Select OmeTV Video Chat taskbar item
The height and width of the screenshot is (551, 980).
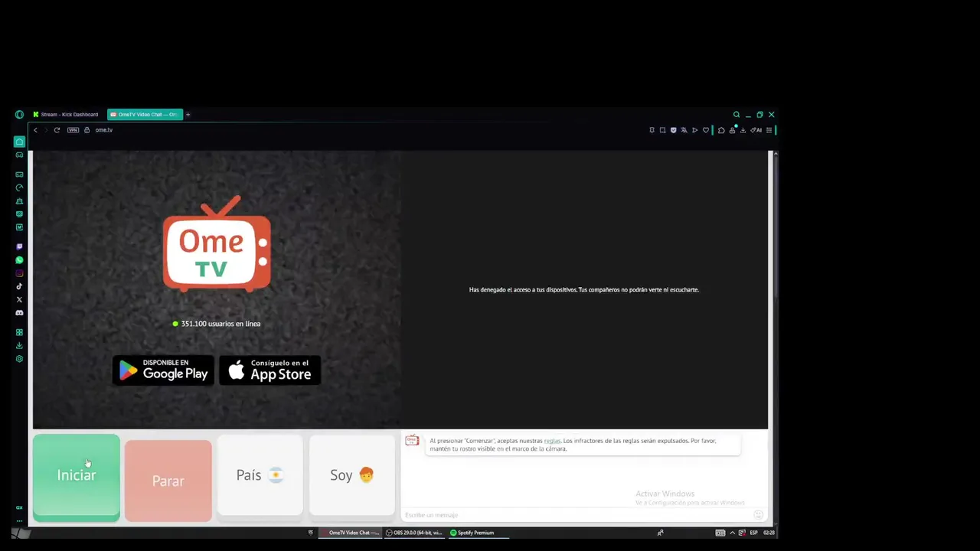pos(350,533)
